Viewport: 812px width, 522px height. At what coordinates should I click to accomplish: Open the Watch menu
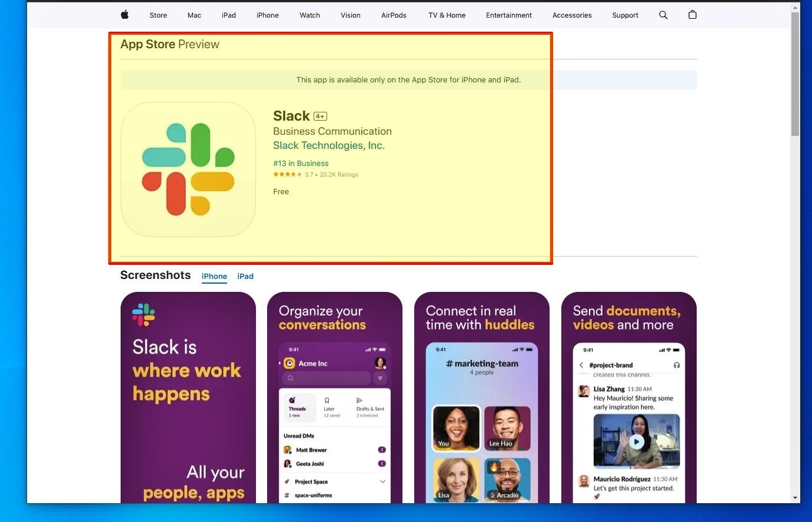click(x=310, y=15)
